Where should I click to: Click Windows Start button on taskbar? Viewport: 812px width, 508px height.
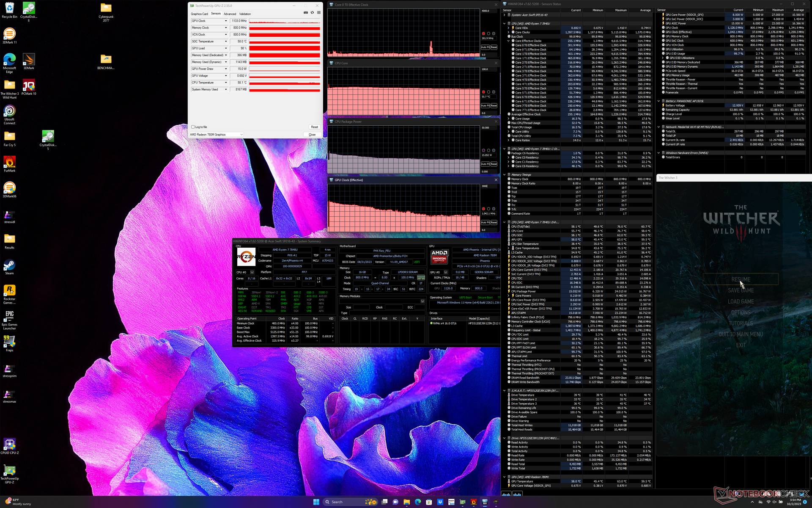point(316,502)
